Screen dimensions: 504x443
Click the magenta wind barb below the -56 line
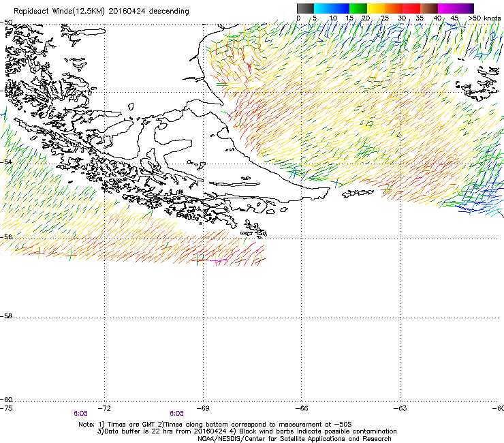[217, 261]
